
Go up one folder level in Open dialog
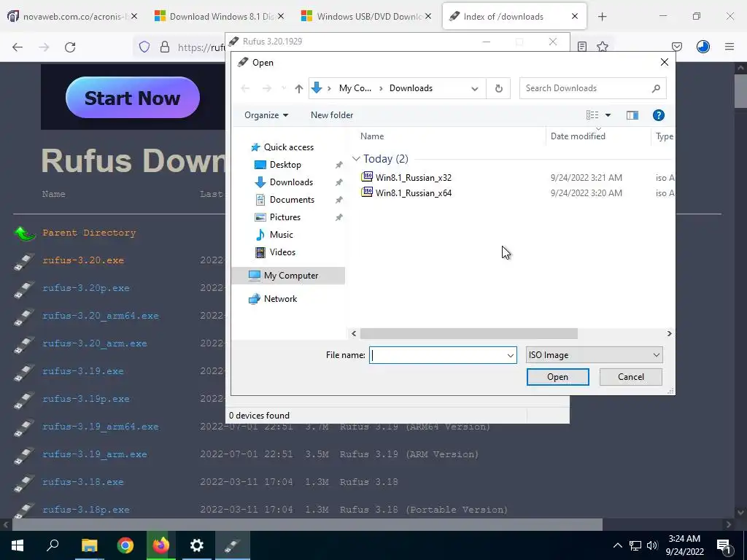coord(298,88)
